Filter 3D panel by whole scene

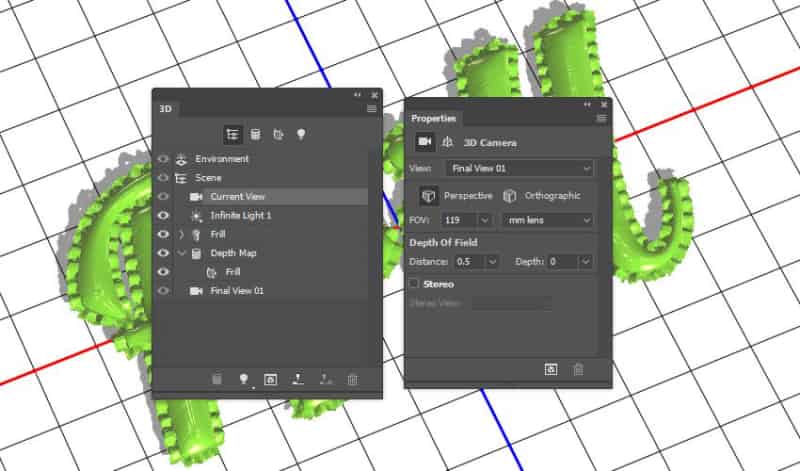click(x=233, y=135)
